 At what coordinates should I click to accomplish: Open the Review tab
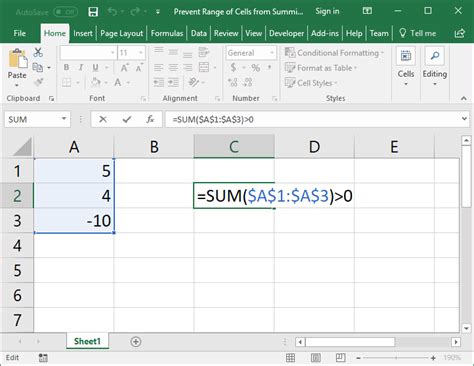pyautogui.click(x=226, y=33)
